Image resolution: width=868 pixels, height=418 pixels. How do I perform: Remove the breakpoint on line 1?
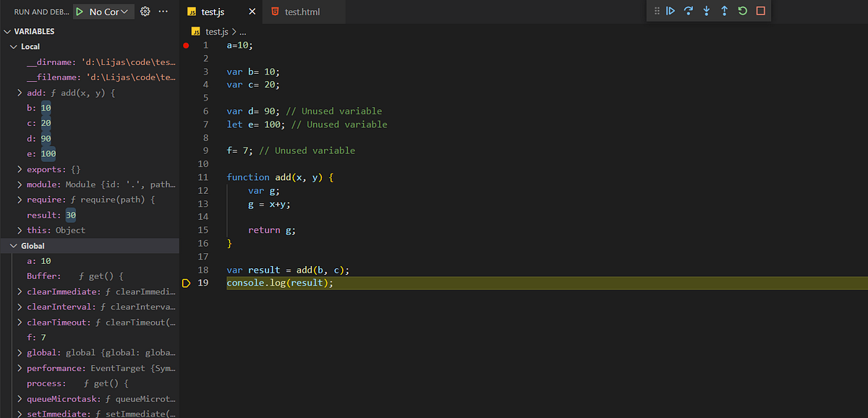tap(187, 45)
